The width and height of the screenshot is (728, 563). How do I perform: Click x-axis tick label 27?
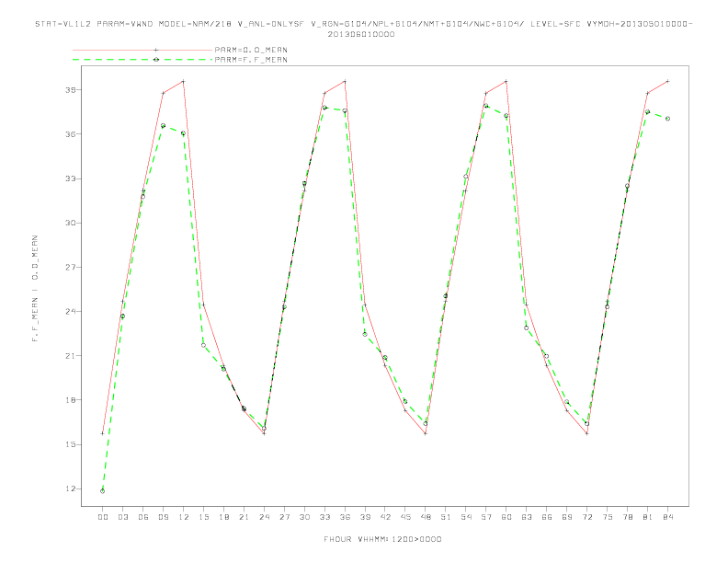click(284, 517)
